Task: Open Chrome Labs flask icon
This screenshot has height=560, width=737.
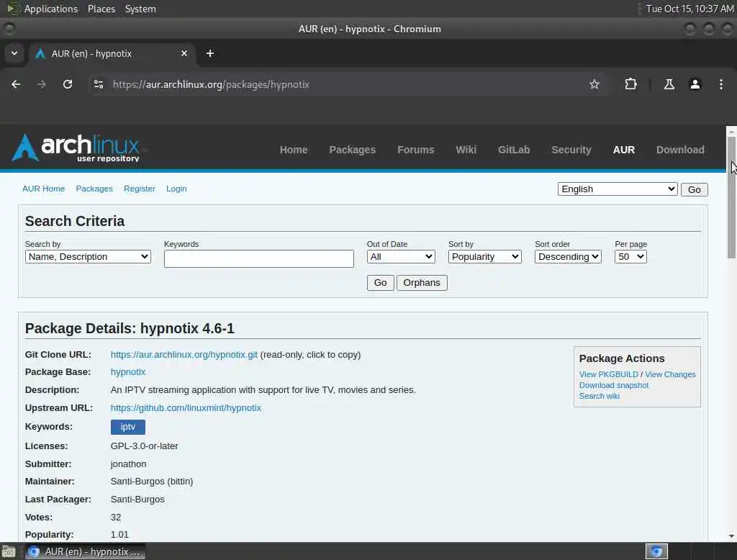Action: (x=669, y=84)
